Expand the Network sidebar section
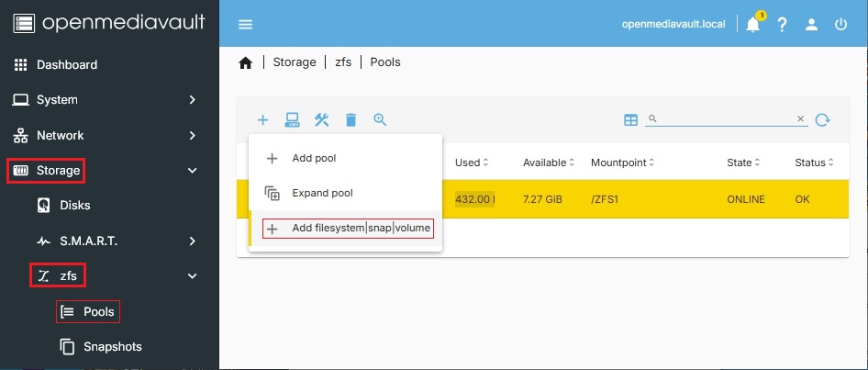 click(109, 135)
